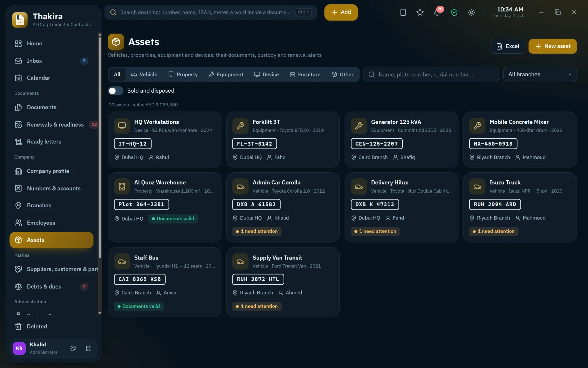Click the Kh user avatar
Image resolution: width=588 pixels, height=368 pixels.
pos(19,348)
